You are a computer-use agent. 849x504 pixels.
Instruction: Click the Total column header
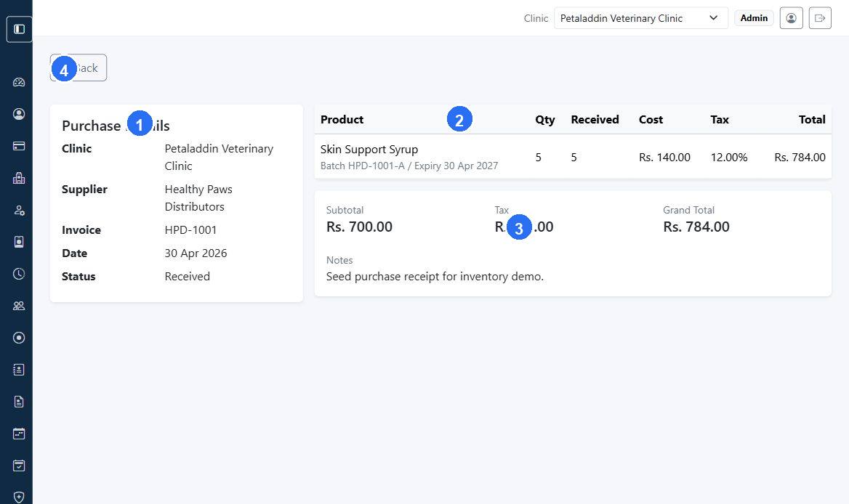pos(812,120)
